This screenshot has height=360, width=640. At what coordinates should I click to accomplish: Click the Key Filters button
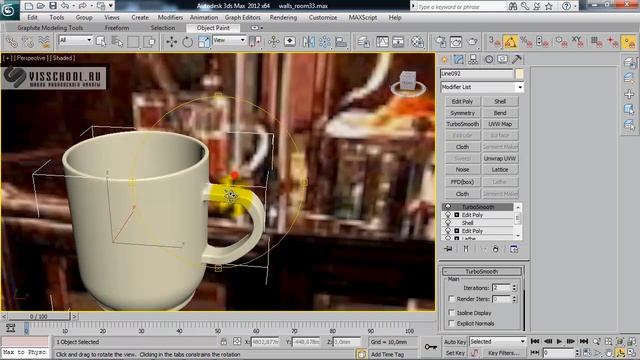(x=503, y=353)
